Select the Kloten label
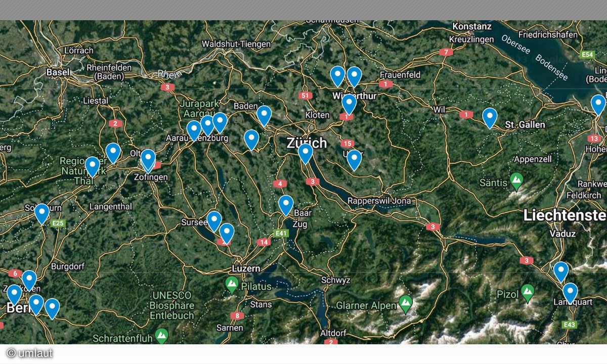Image resolution: width=607 pixels, height=364 pixels. click(x=317, y=115)
